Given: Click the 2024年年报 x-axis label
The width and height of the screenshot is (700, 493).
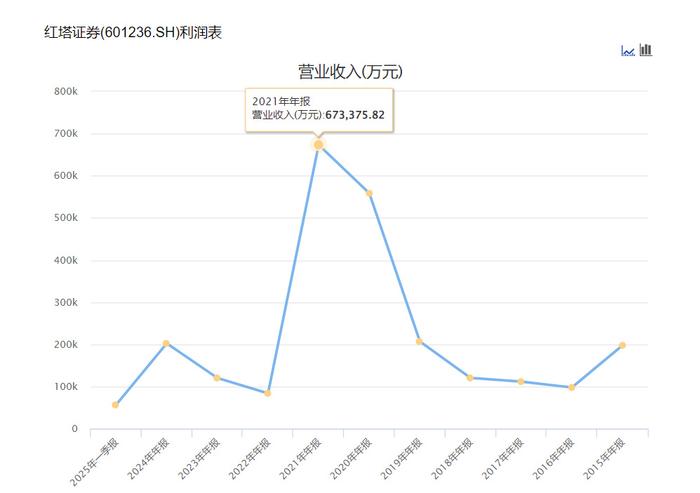Looking at the screenshot, I should coord(148,459).
